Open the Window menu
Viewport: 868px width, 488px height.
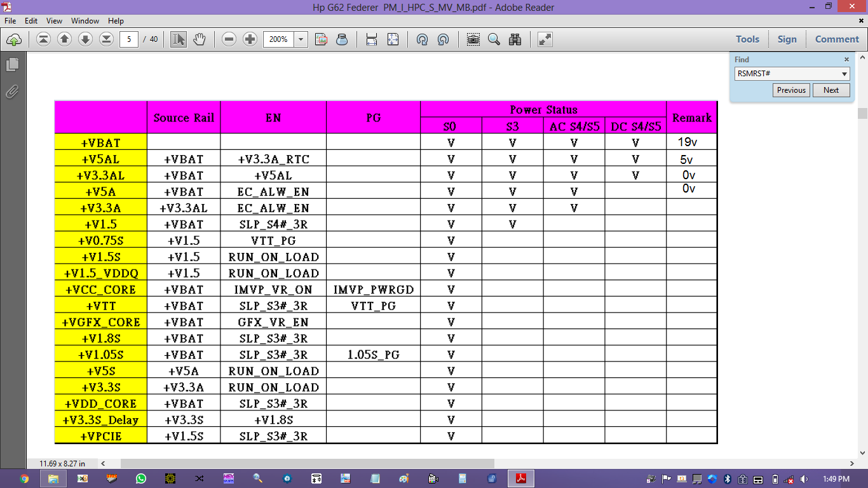pos(85,21)
